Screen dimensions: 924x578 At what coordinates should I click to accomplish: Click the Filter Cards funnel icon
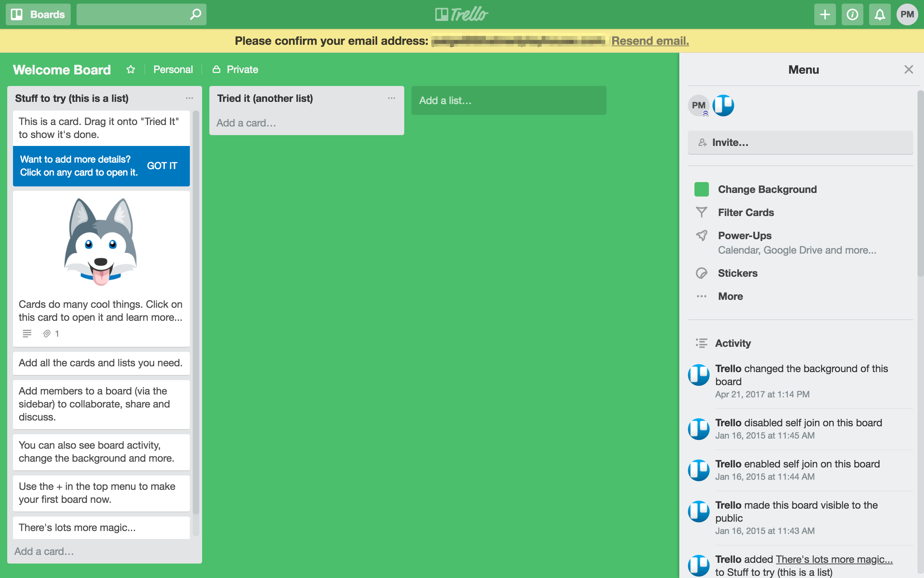[x=701, y=212]
